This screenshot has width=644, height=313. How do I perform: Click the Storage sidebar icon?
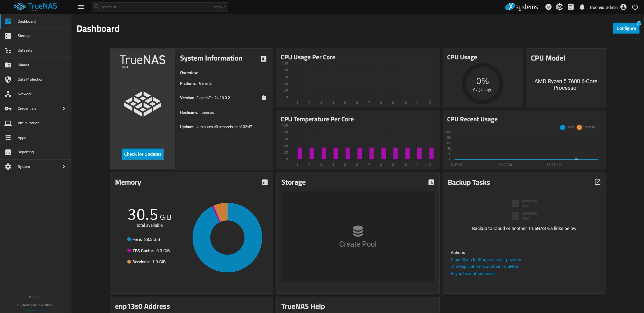[x=8, y=36]
